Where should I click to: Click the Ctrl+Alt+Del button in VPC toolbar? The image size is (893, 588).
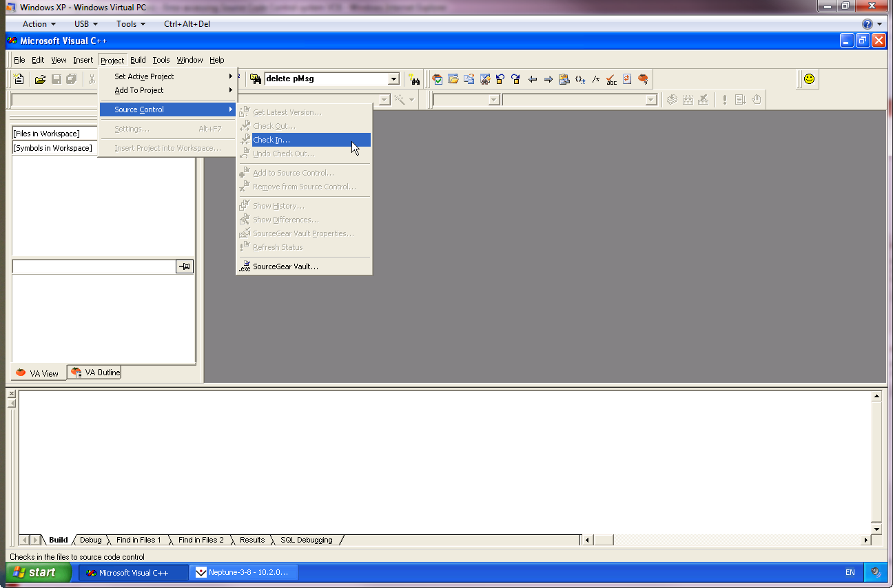187,24
